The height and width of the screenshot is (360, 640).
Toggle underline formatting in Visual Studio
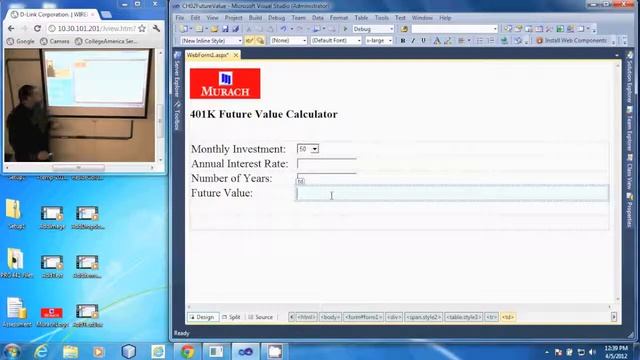click(x=423, y=40)
